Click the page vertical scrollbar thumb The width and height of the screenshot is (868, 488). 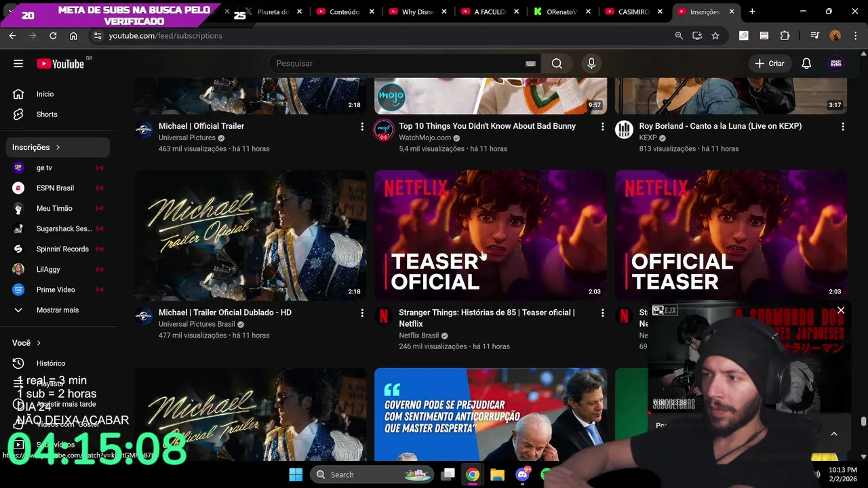pyautogui.click(x=863, y=421)
